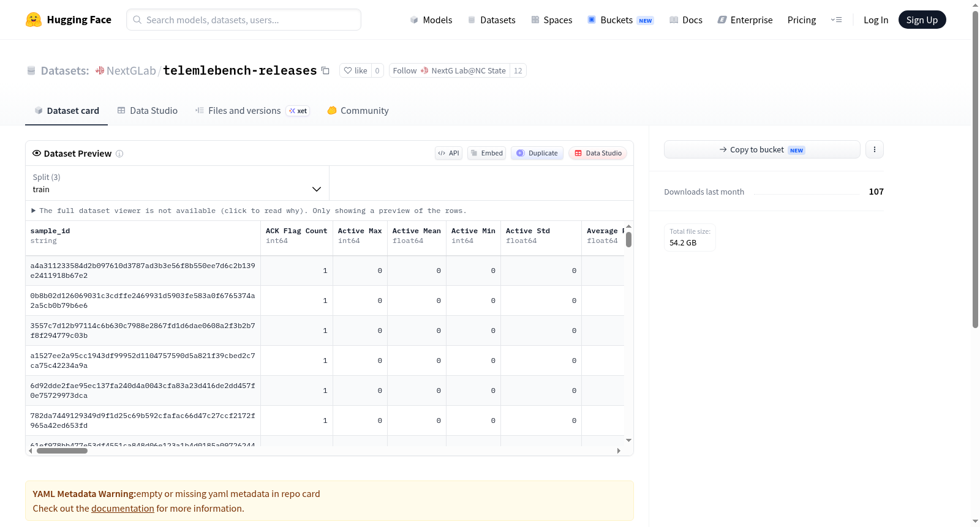The image size is (980, 527).
Task: Switch to the Dataset card tab
Action: [x=66, y=111]
